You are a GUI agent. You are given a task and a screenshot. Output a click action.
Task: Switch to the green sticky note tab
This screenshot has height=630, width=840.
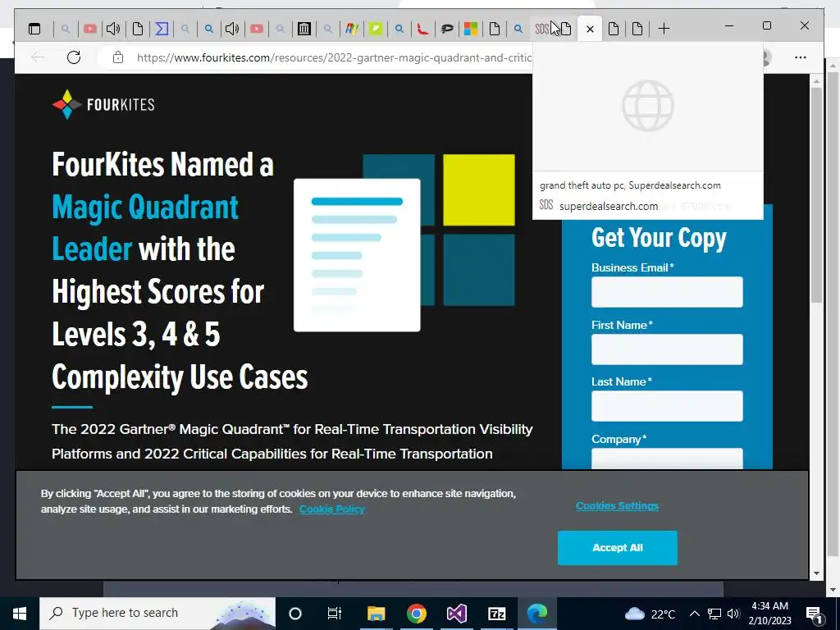pos(376,29)
